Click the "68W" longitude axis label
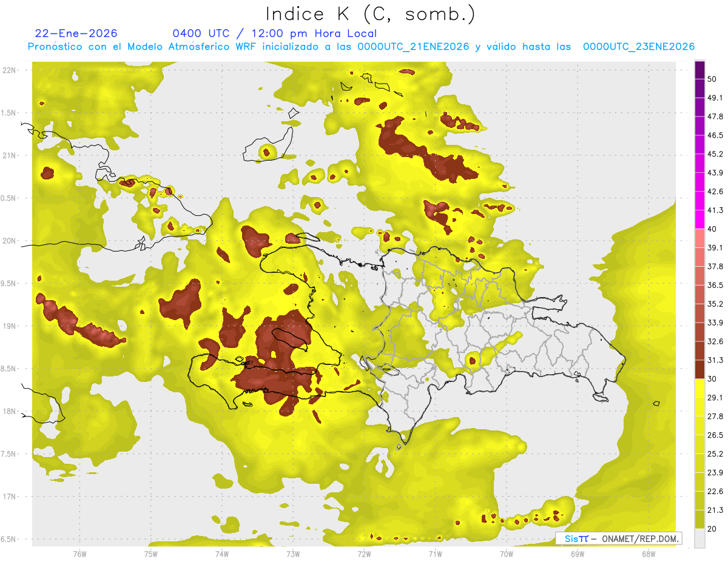The height and width of the screenshot is (562, 728). coord(649,554)
